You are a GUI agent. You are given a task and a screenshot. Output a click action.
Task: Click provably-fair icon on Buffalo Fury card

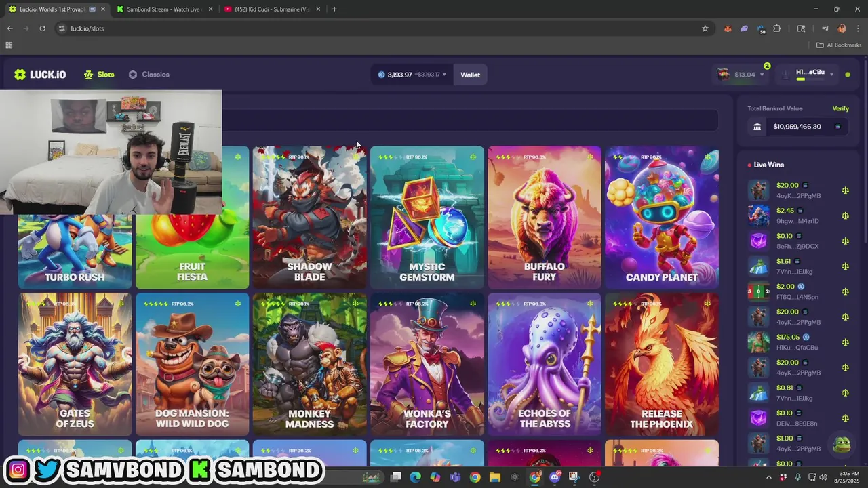[x=590, y=157]
